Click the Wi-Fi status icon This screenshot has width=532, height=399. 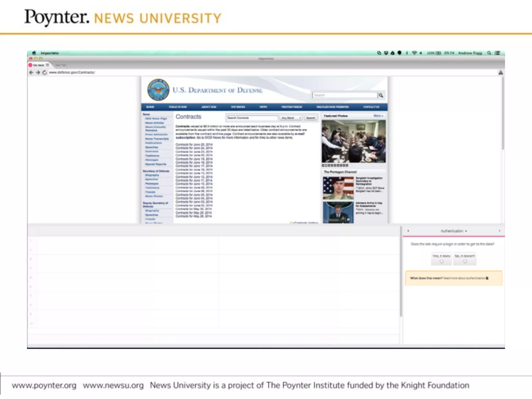click(x=414, y=53)
